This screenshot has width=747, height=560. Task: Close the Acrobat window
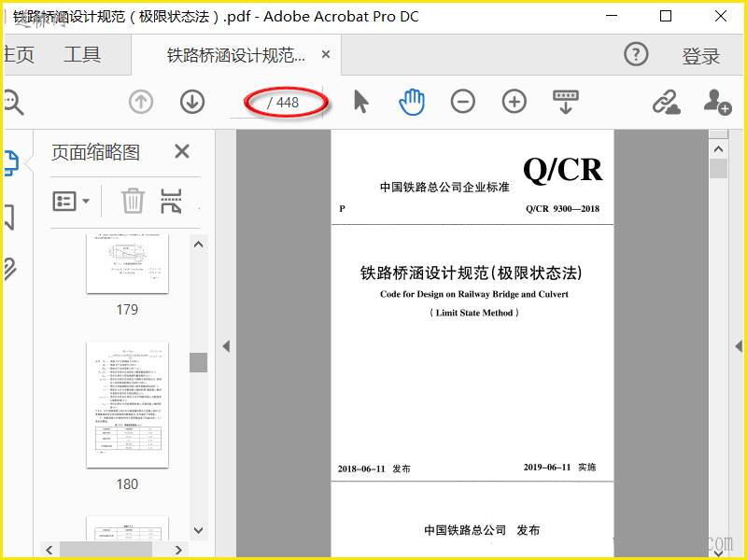click(721, 16)
